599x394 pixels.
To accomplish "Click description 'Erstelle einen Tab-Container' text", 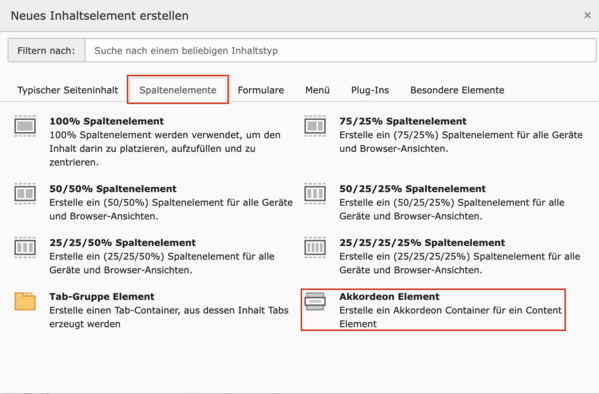I will click(x=169, y=317).
